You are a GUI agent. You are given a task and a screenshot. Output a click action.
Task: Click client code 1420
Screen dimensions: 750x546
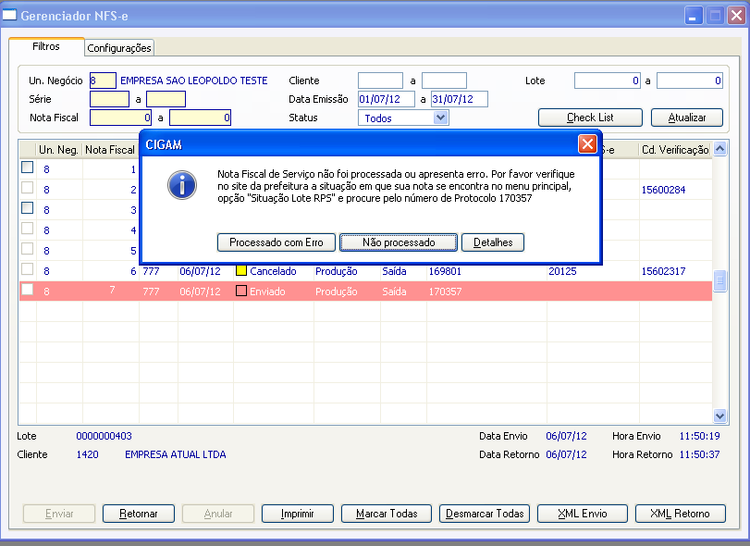(88, 454)
